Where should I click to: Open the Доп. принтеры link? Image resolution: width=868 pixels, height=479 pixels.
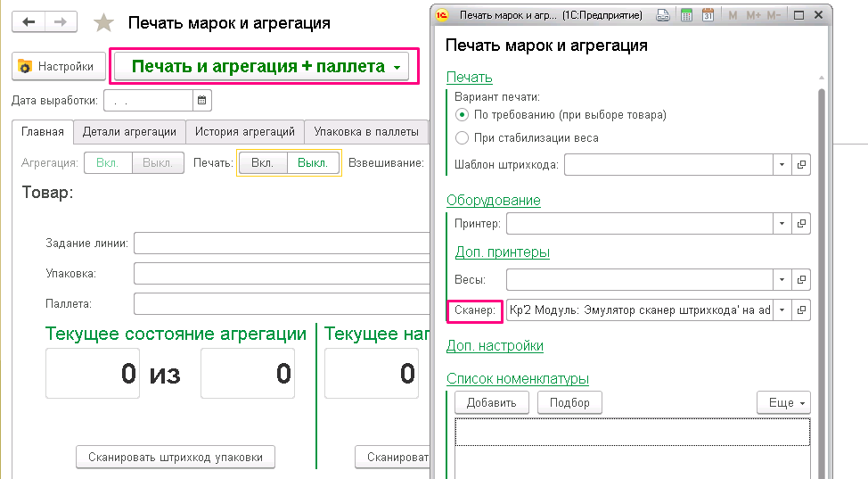(502, 252)
